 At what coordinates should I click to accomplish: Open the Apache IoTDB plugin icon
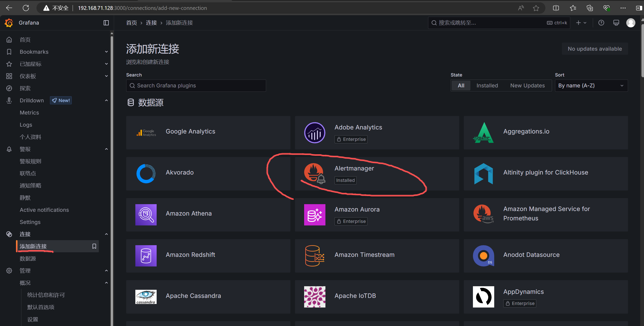point(315,297)
